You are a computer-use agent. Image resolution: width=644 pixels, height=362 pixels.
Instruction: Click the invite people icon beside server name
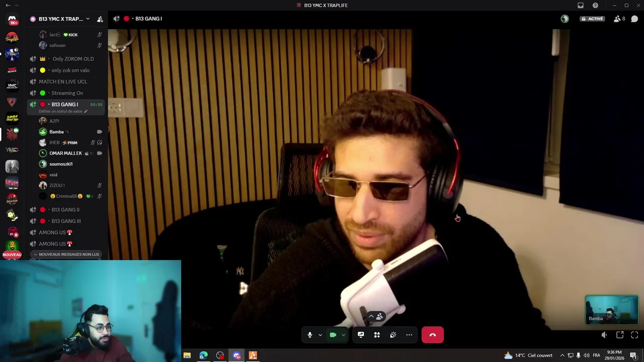100,19
